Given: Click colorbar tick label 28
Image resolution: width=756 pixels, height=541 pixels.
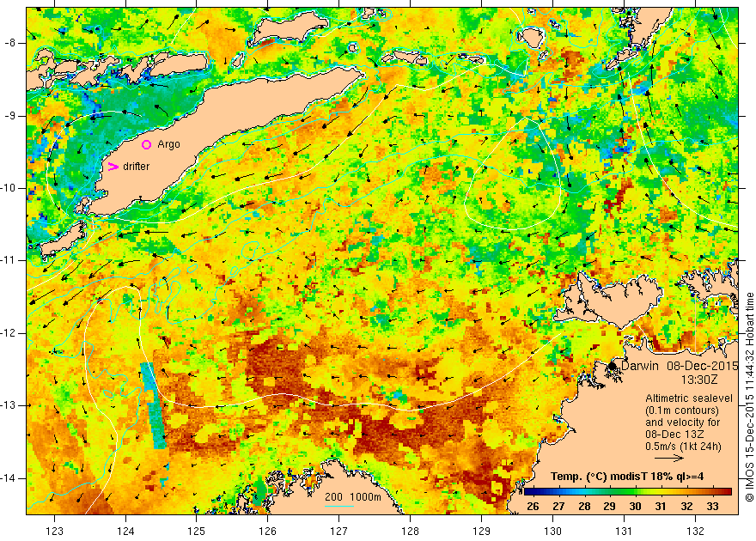Looking at the screenshot, I should 584,507.
